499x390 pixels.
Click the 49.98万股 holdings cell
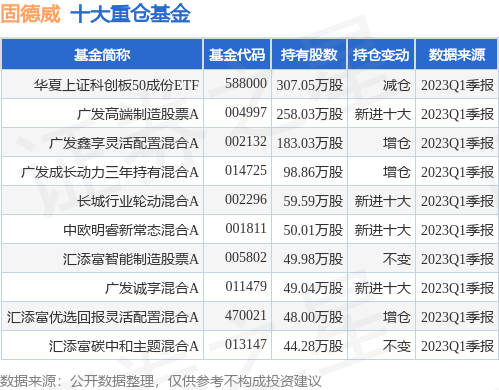click(313, 259)
